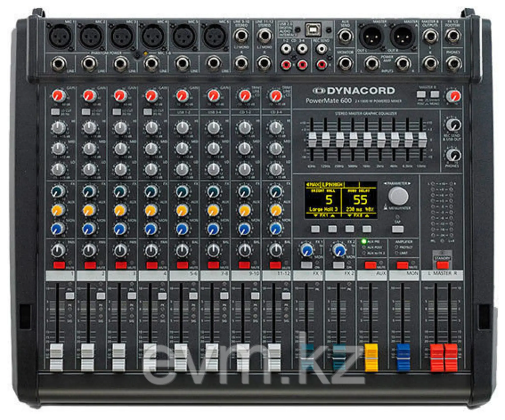
Task: Mute stereo channel 11-12
Action: 275,265
